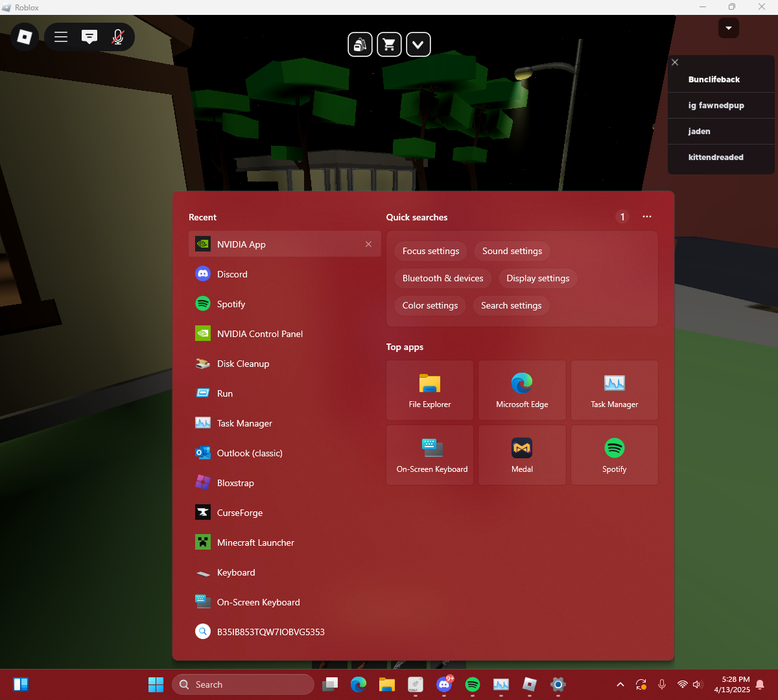Select player kittendreaded in list

pyautogui.click(x=721, y=157)
